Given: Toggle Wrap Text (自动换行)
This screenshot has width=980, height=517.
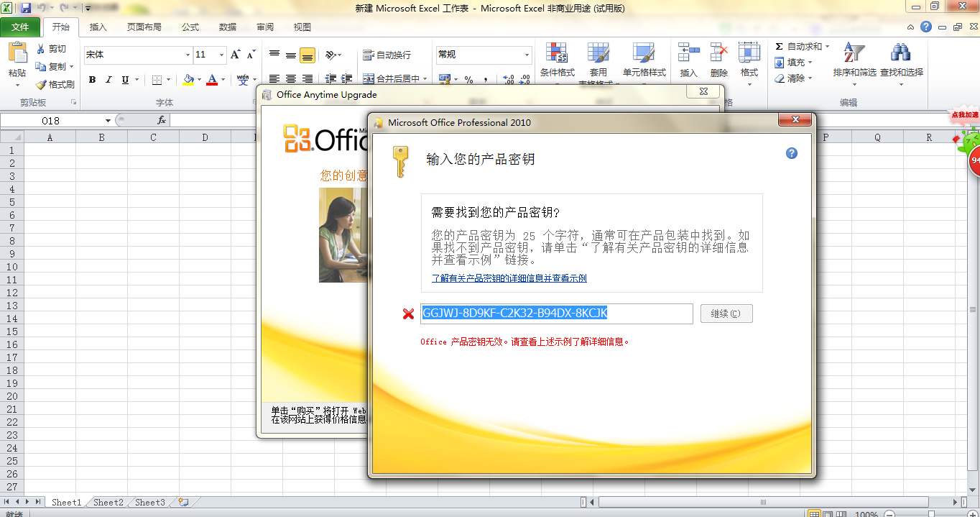Looking at the screenshot, I should click(x=387, y=55).
